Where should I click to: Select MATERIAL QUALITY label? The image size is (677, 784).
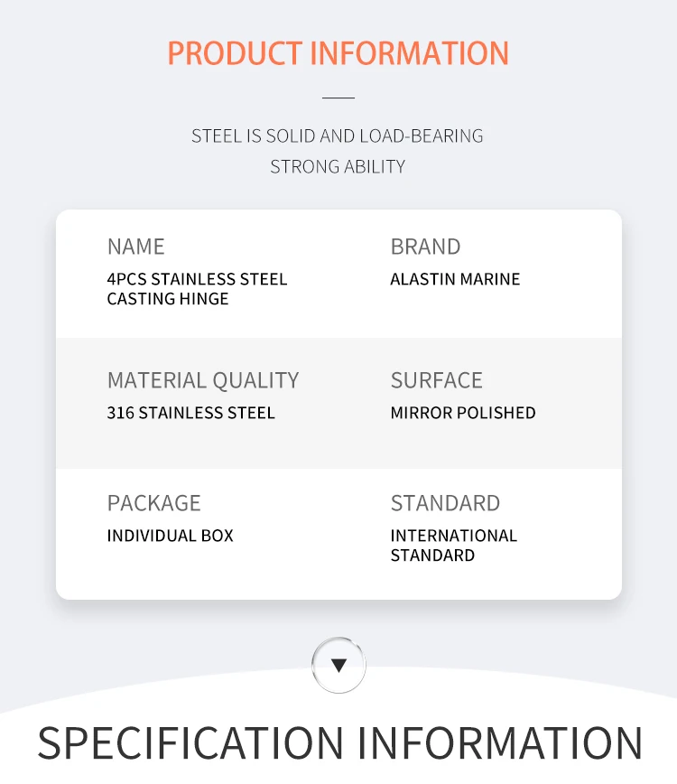(203, 380)
